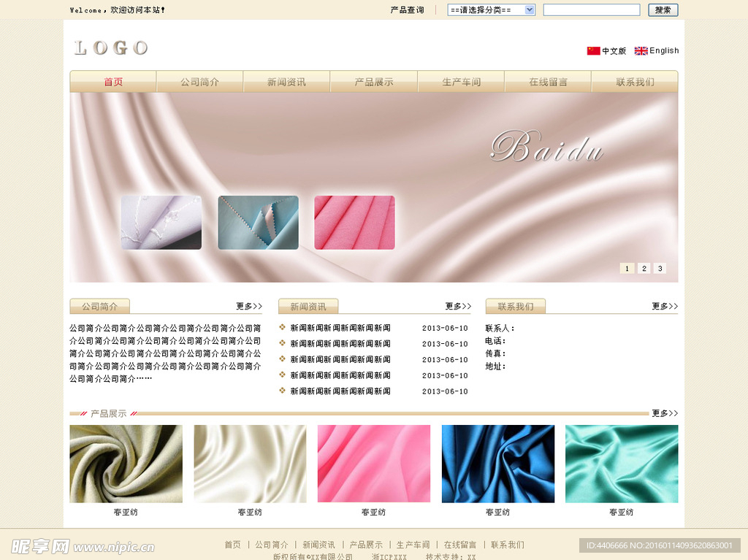This screenshot has height=560, width=748.
Task: Click 更多>> in 公司简介 section
Action: pyautogui.click(x=249, y=306)
